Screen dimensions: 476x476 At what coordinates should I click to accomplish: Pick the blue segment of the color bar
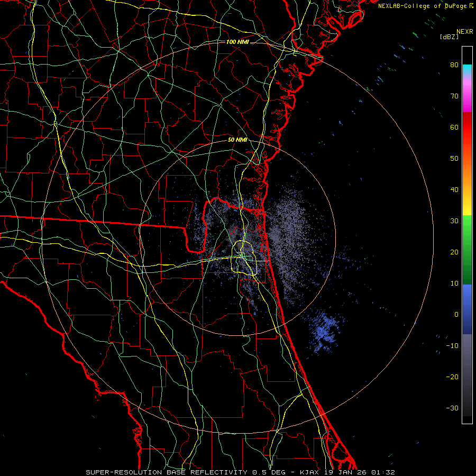coord(467,309)
